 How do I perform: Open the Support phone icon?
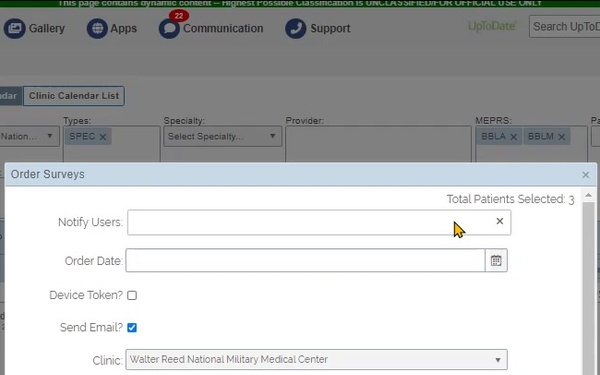click(295, 28)
